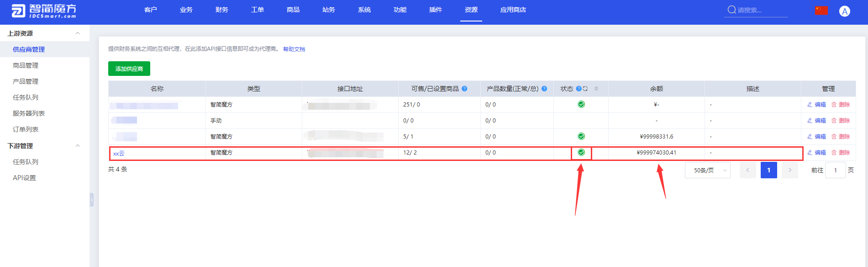Click the help icon beside 产品数量(正常/总)
The width and height of the screenshot is (868, 267).
click(x=544, y=89)
